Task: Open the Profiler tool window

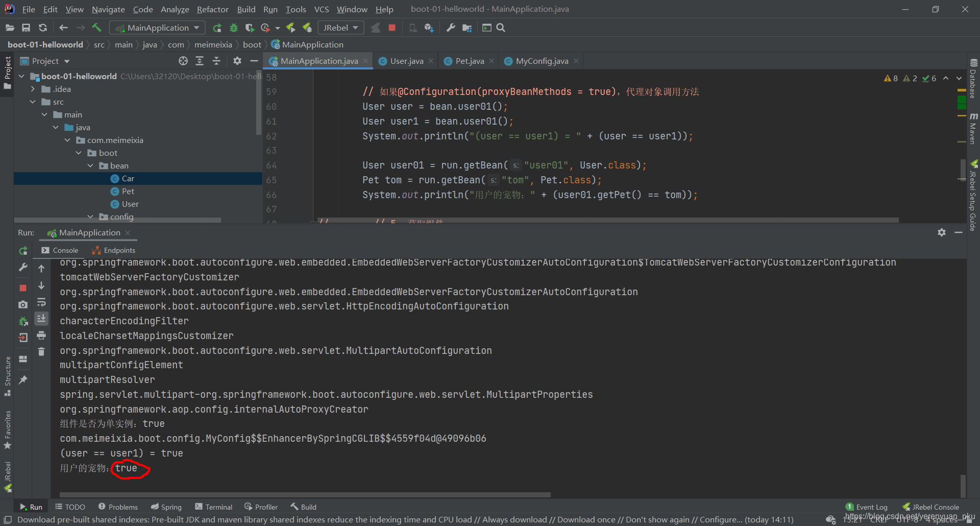Action: [261, 507]
